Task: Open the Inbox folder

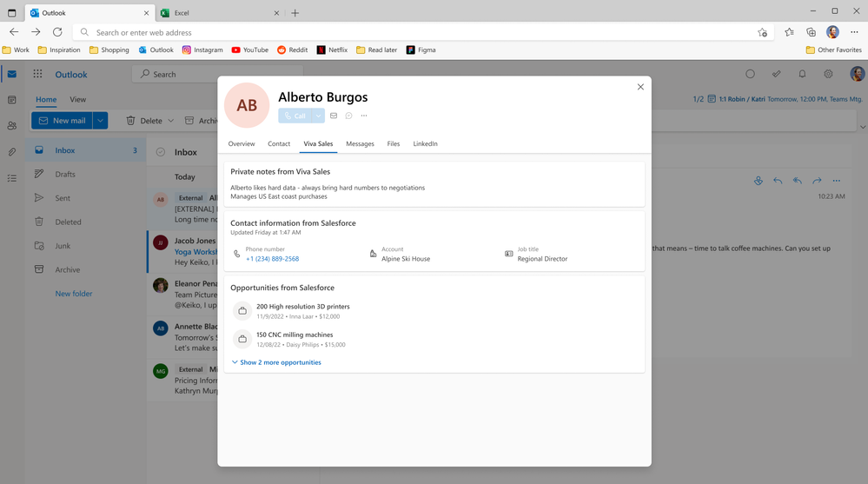Action: pos(86,150)
